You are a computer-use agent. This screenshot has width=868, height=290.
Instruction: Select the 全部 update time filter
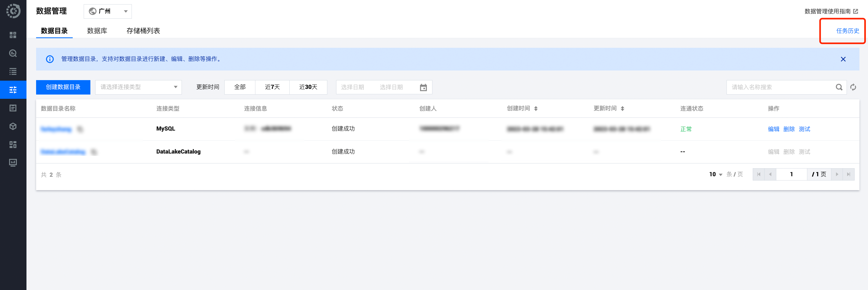(240, 87)
